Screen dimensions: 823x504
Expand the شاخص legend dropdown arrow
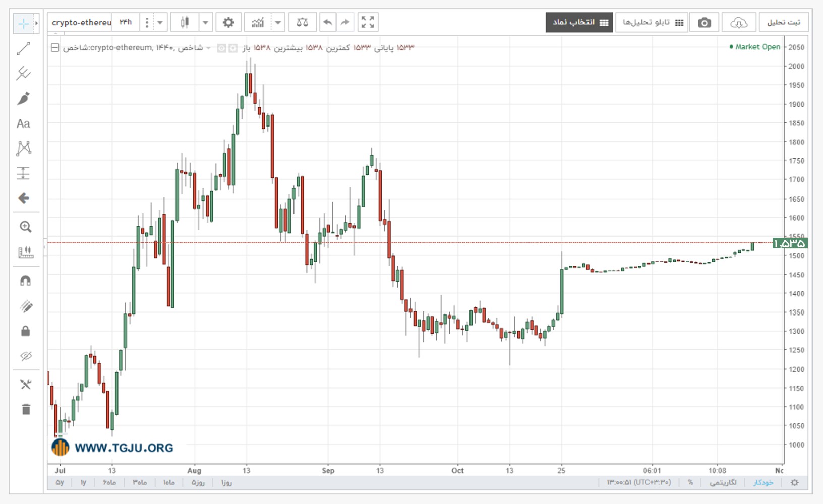208,48
